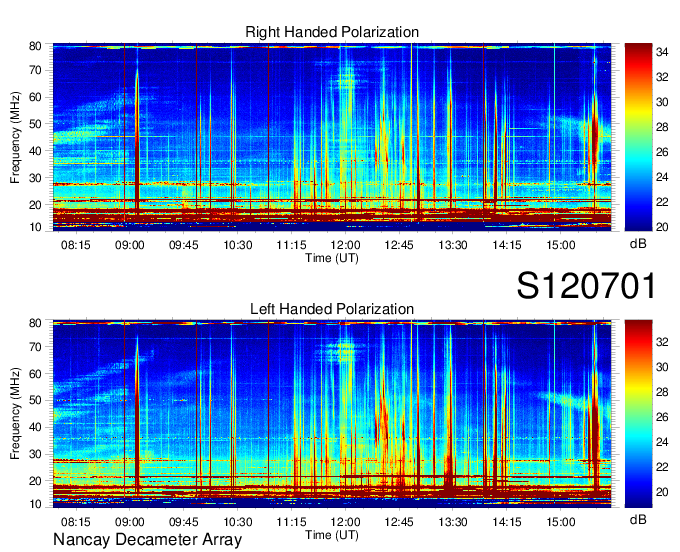Screen dimensions: 680x552
Task: Click the Left Handed plot's color scale bar
Action: point(638,414)
